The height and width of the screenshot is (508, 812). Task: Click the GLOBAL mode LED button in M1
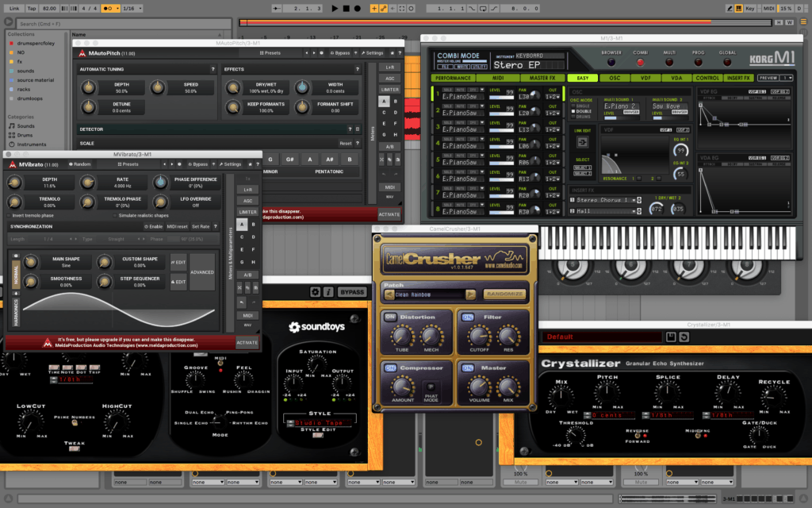coord(727,62)
